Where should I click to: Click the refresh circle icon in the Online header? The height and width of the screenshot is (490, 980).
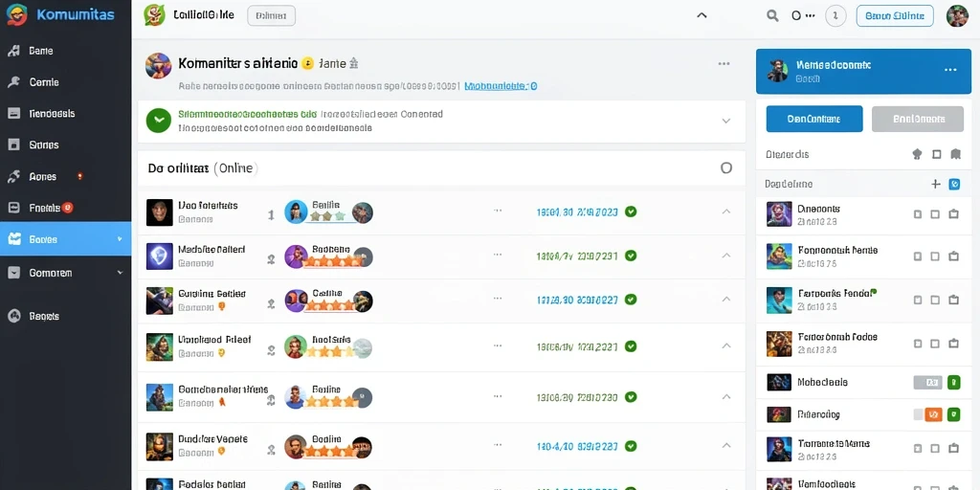pyautogui.click(x=725, y=167)
